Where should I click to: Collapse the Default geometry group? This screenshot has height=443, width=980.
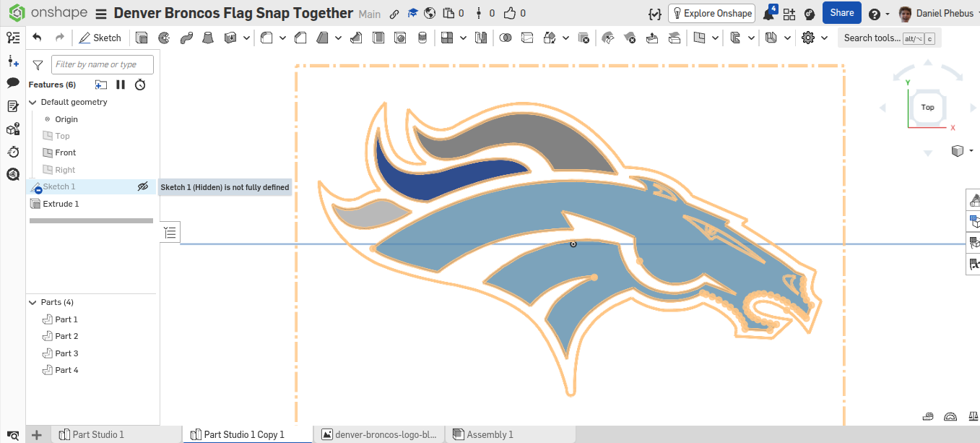(32, 102)
